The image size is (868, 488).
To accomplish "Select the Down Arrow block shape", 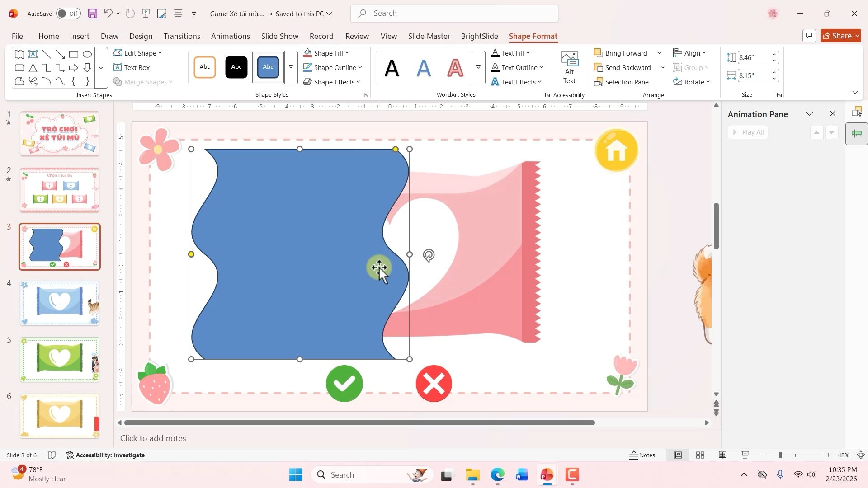I will point(87,68).
